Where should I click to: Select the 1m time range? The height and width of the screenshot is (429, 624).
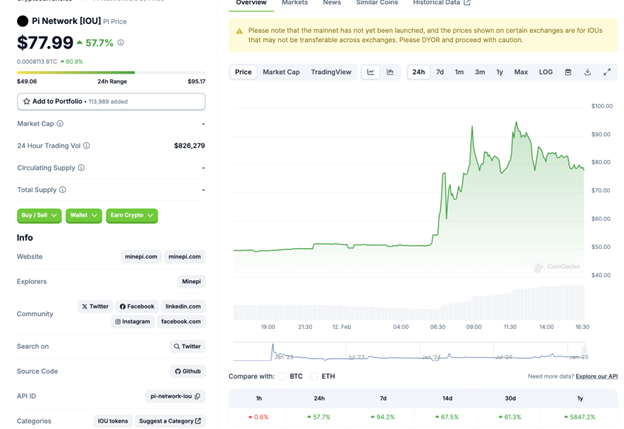(459, 72)
